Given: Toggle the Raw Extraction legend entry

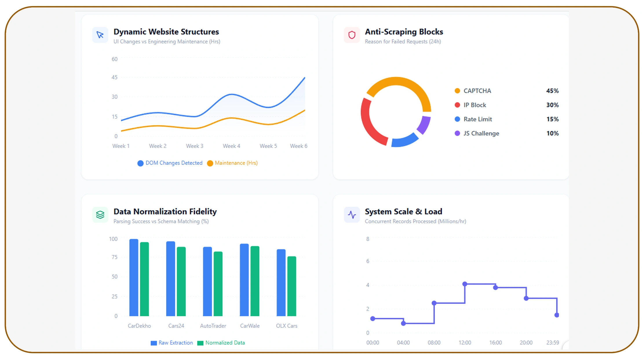Looking at the screenshot, I should [172, 342].
